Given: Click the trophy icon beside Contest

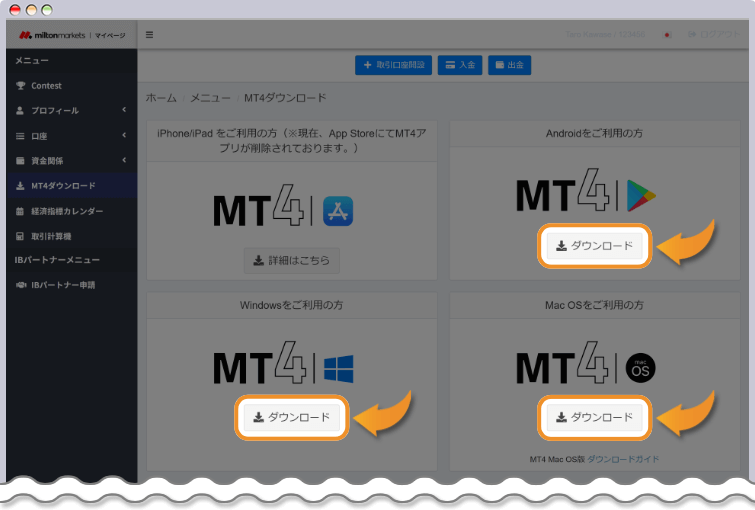Looking at the screenshot, I should coord(20,86).
